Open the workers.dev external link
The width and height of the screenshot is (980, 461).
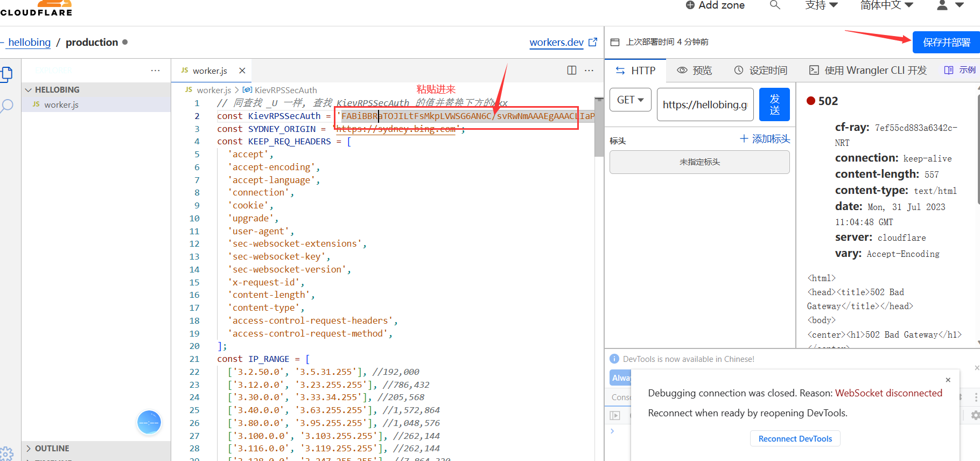[x=556, y=42]
